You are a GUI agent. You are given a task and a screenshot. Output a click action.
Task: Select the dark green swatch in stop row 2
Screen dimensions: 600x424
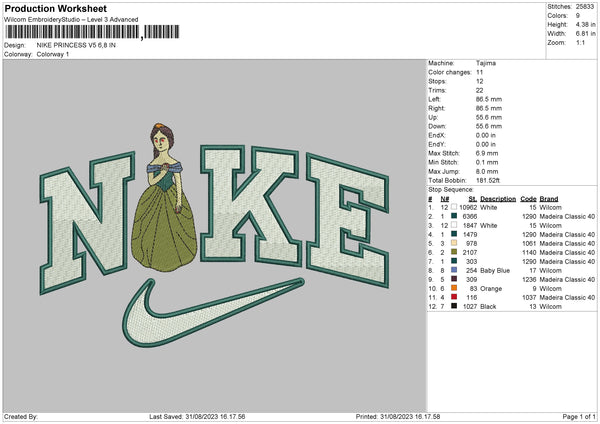454,216
